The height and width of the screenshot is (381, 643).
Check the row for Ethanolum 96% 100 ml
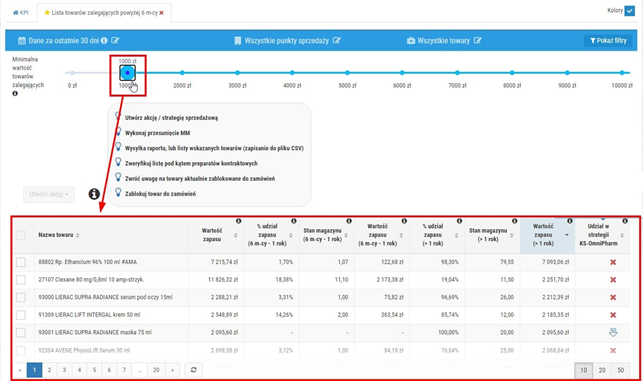coord(21,262)
